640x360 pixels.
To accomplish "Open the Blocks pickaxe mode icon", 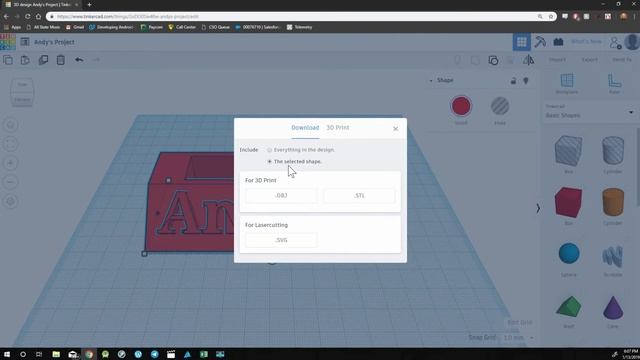I will pyautogui.click(x=540, y=42).
